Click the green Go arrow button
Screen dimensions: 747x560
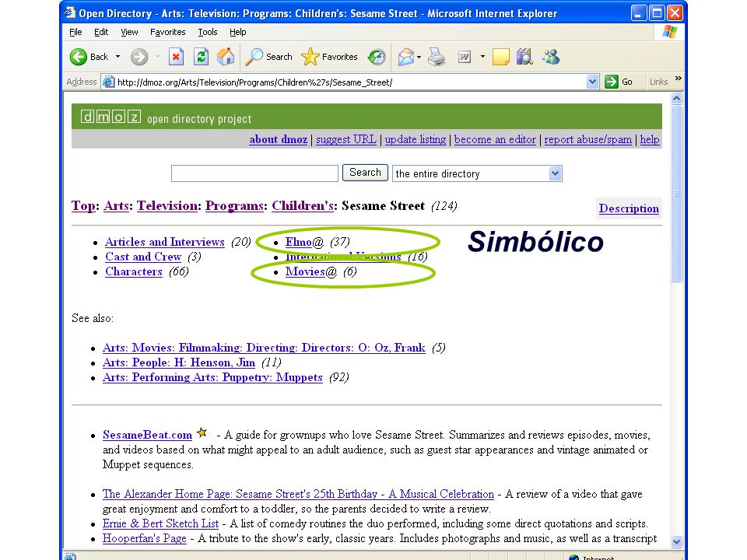coord(612,82)
